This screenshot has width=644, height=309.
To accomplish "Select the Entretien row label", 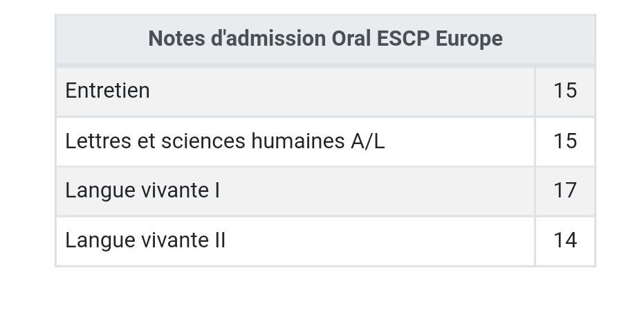I will coord(107,91).
